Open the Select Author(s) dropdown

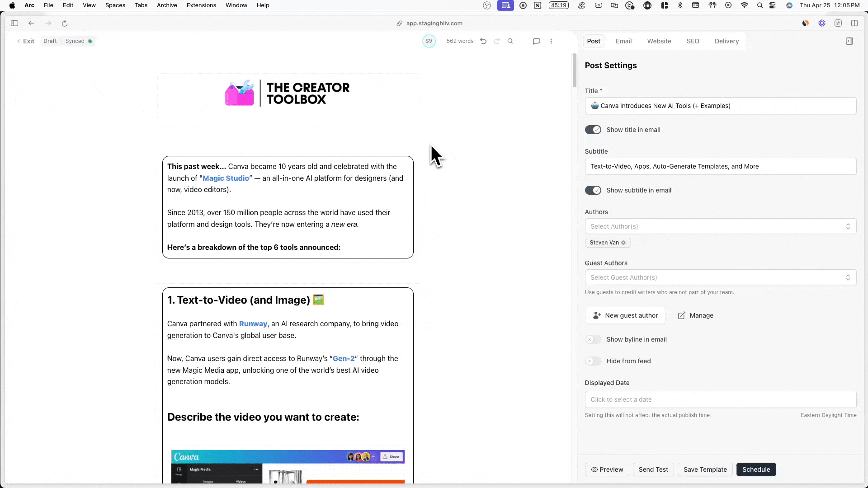(x=721, y=226)
